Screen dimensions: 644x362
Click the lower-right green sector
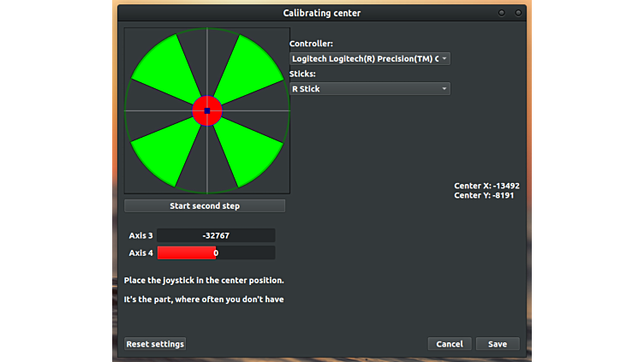point(250,153)
